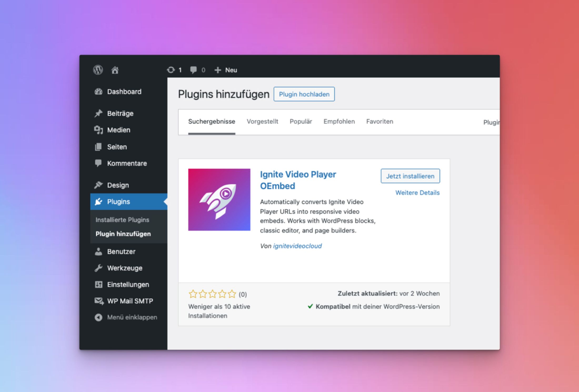Screen dimensions: 579x392
Task: Open comments via the speech bubble icon
Action: coord(193,70)
